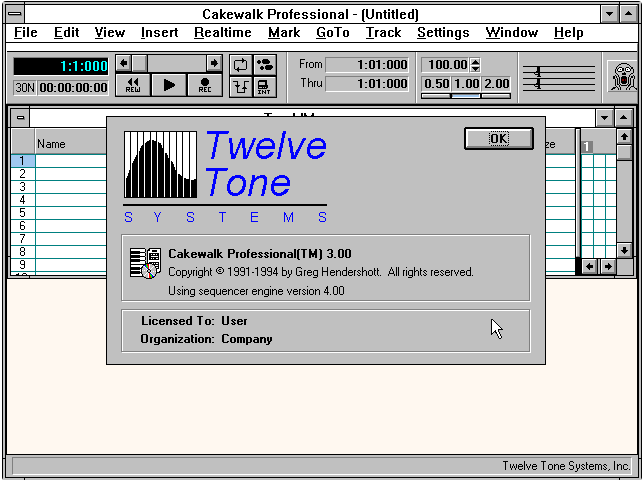The height and width of the screenshot is (480, 643).
Task: Select track row 5
Action: (22, 213)
